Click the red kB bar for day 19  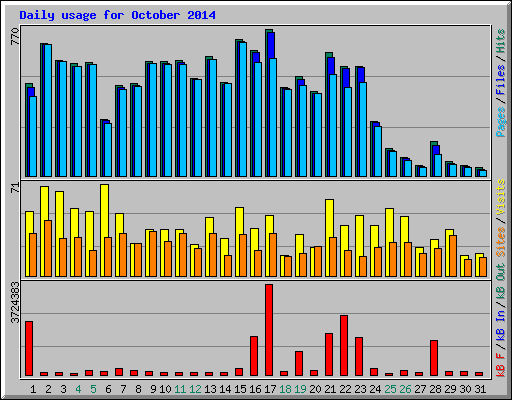(x=299, y=363)
